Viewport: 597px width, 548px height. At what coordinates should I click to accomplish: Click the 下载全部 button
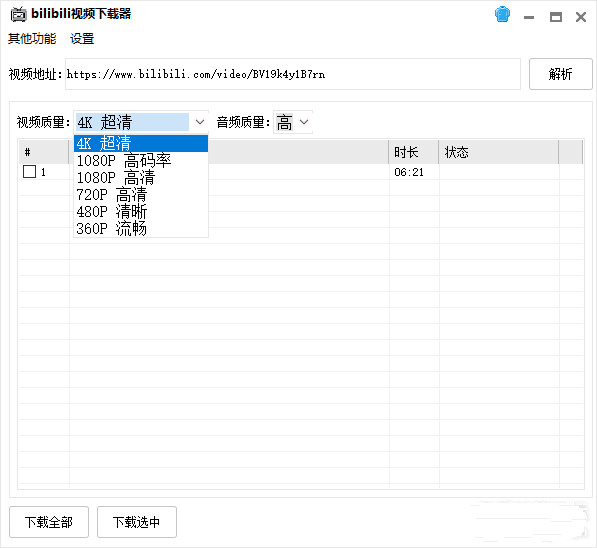pos(49,522)
